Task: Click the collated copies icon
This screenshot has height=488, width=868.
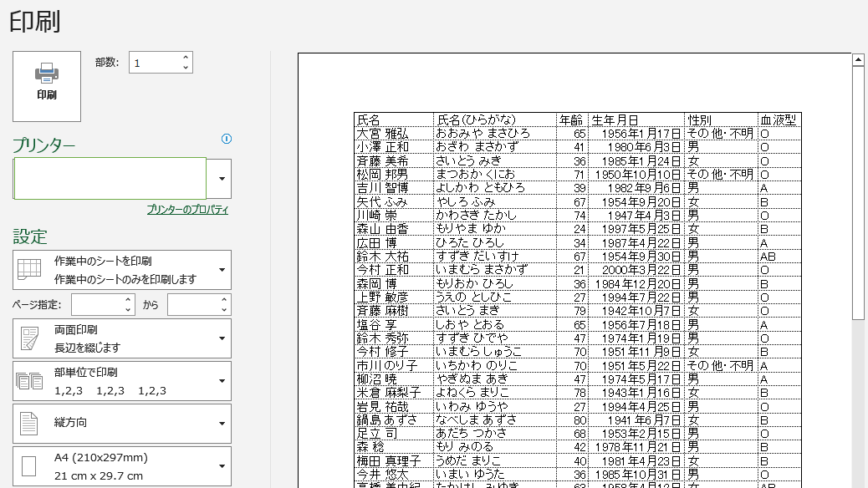Action: click(29, 381)
